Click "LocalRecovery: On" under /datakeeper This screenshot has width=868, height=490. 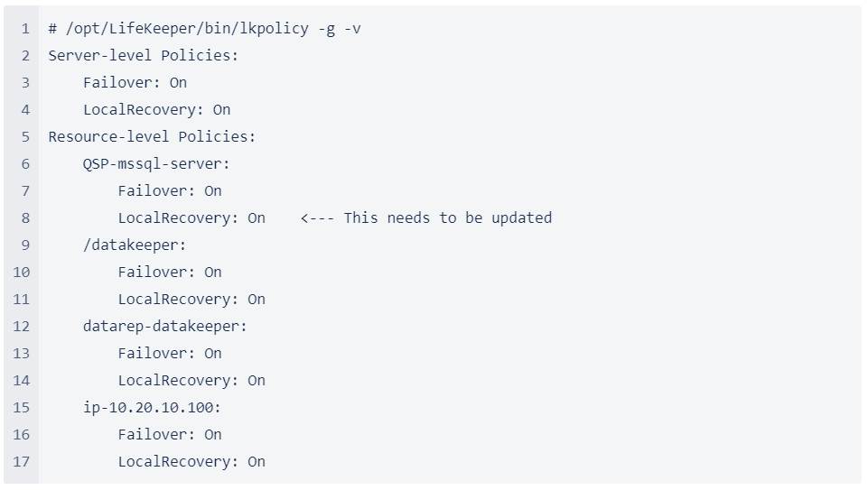pos(191,299)
